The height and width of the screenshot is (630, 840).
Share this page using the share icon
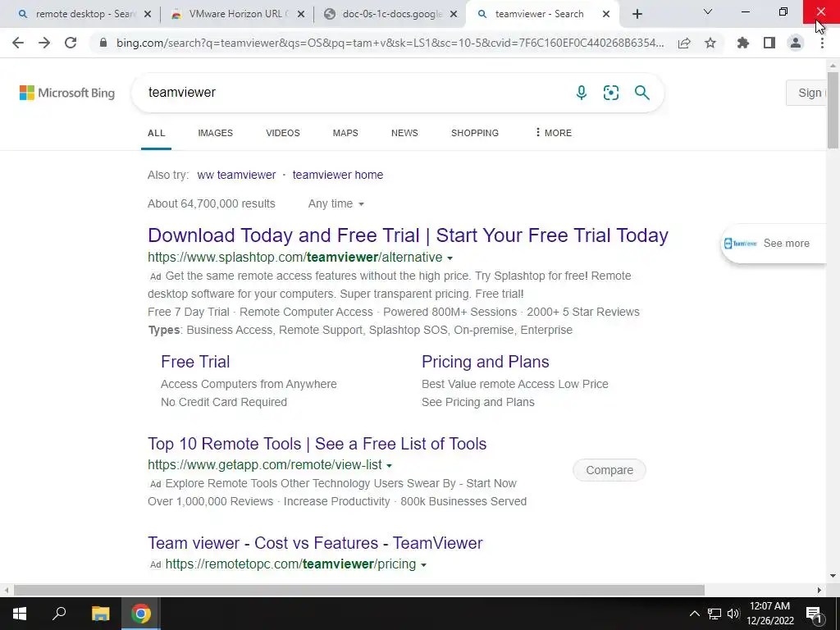(x=683, y=43)
